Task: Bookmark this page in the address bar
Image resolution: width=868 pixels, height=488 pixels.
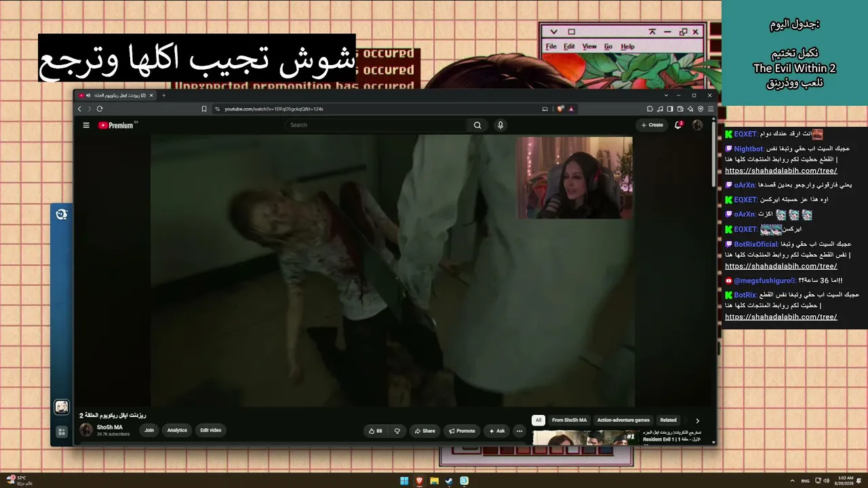Action: point(204,109)
